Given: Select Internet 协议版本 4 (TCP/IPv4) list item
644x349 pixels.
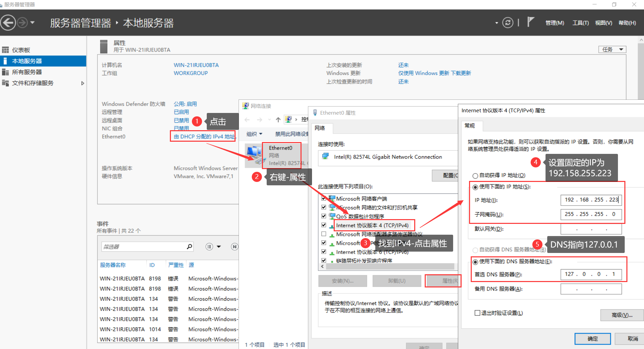Looking at the screenshot, I should click(x=372, y=225).
